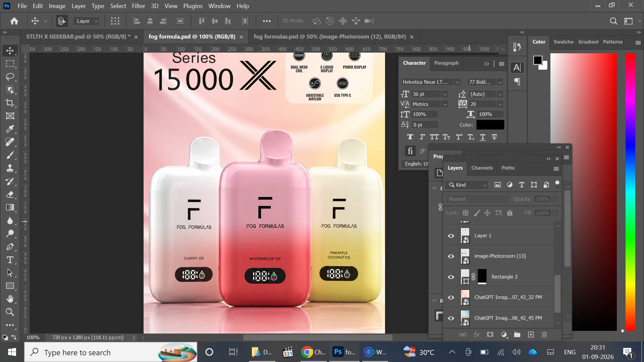The height and width of the screenshot is (362, 644).
Task: Select the Crop tool
Action: tap(10, 103)
